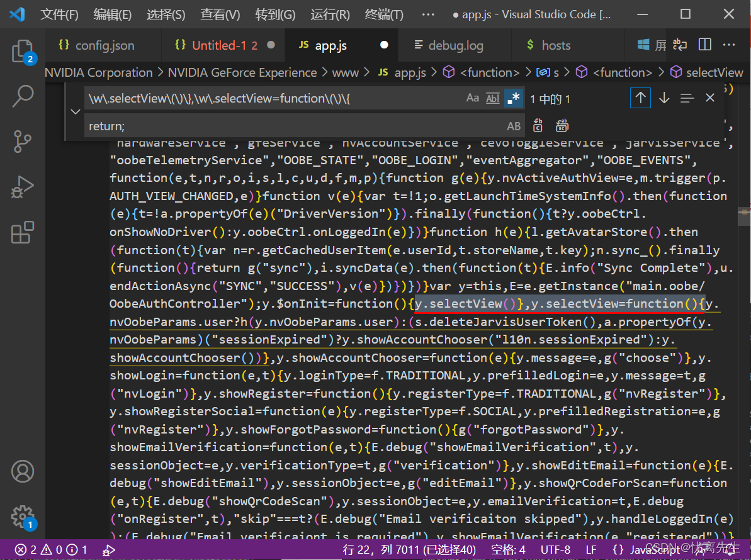The width and height of the screenshot is (751, 560).
Task: Toggle Find in Selection
Action: [687, 98]
